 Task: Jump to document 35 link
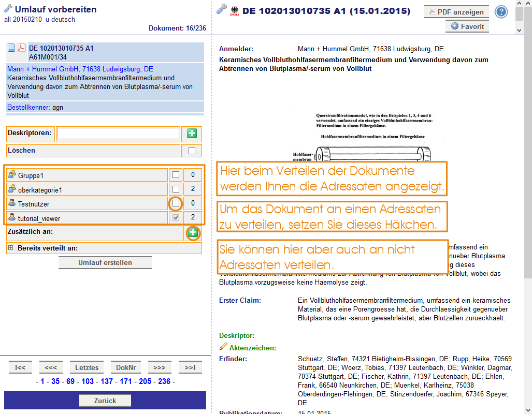tap(55, 381)
